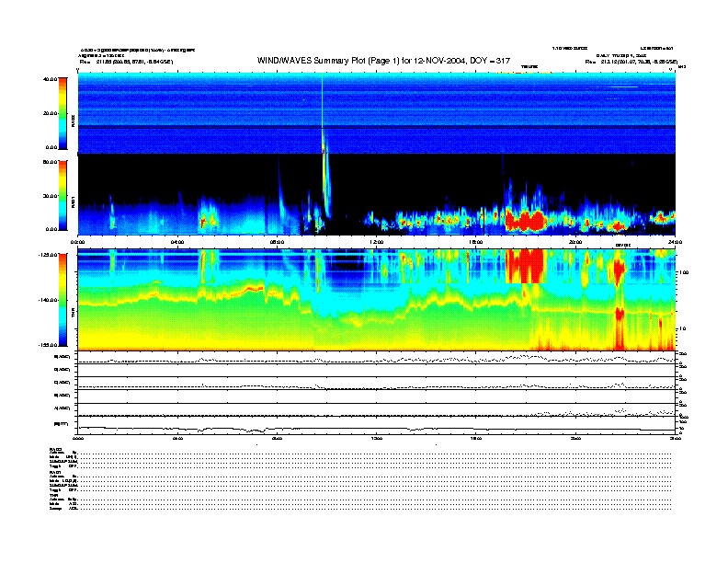Click the bottom TNR color scale bar
This screenshot has width=728, height=563.
pyautogui.click(x=63, y=298)
